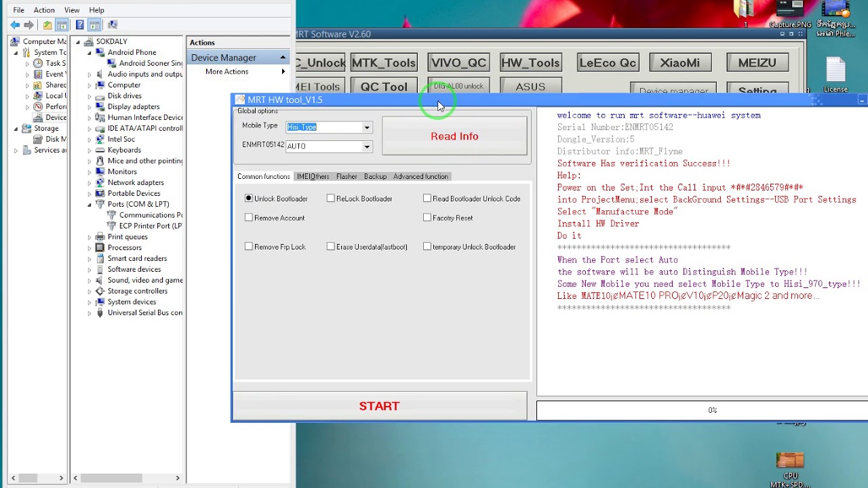Check the Remove Account option
868x488 pixels.
pyautogui.click(x=249, y=218)
